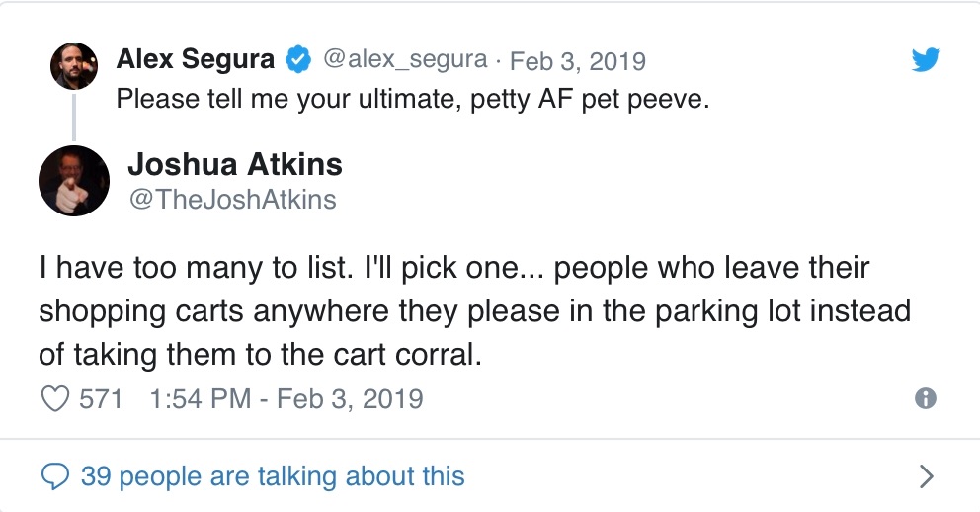
Task: Open Alex Segura's profile picture
Action: [x=74, y=66]
